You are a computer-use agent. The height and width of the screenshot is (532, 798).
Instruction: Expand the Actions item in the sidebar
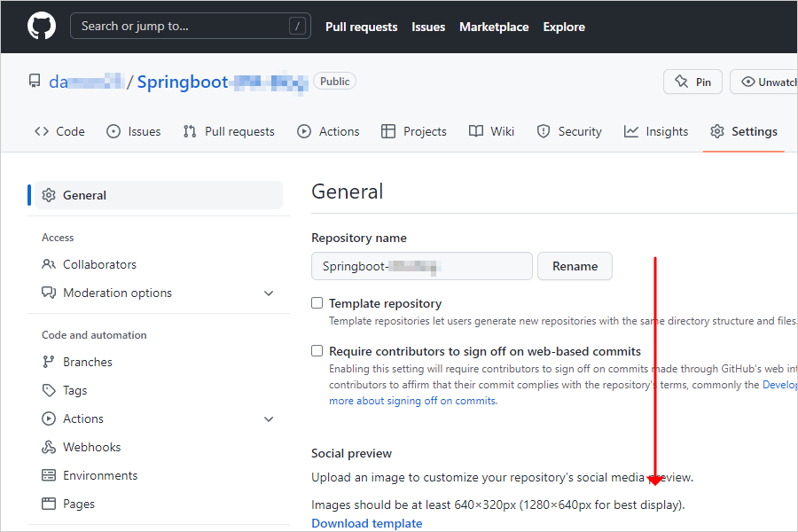click(269, 419)
